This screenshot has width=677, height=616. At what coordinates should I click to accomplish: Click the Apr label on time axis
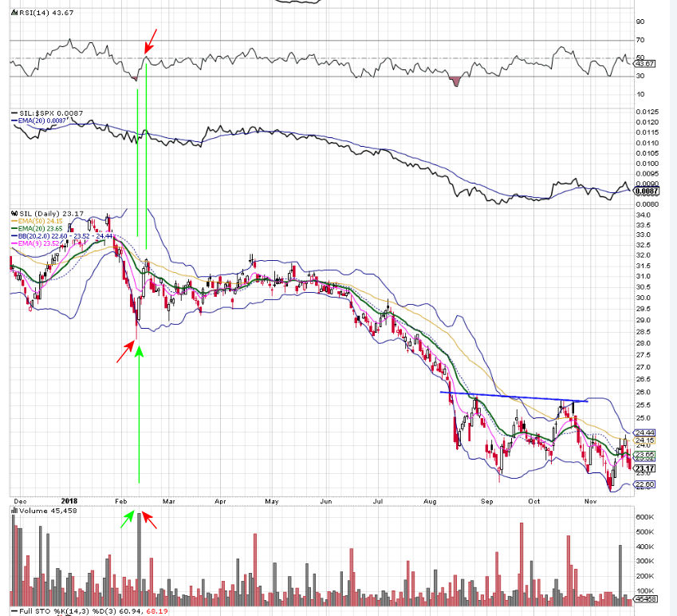click(220, 501)
